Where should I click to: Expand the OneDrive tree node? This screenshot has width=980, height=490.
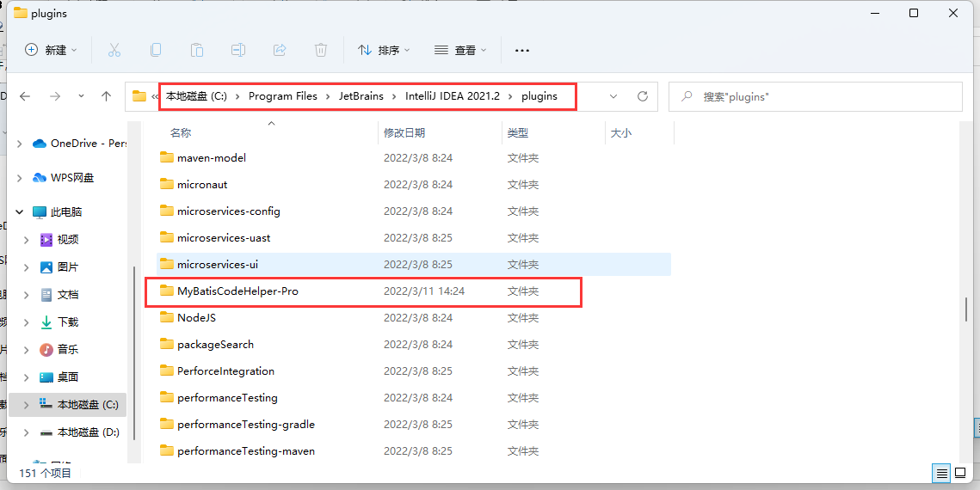[x=20, y=144]
